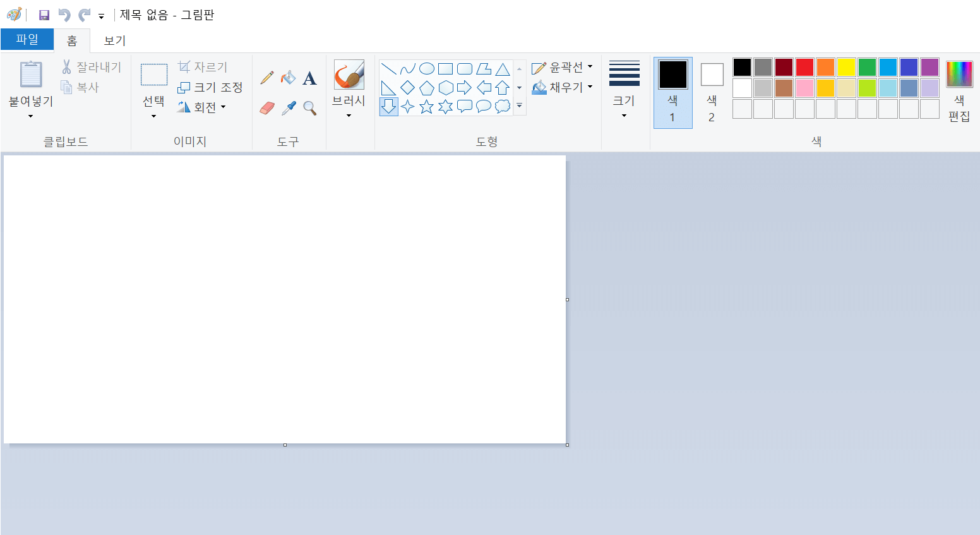Choose the Rounded rectangular callout shape

[x=465, y=107]
